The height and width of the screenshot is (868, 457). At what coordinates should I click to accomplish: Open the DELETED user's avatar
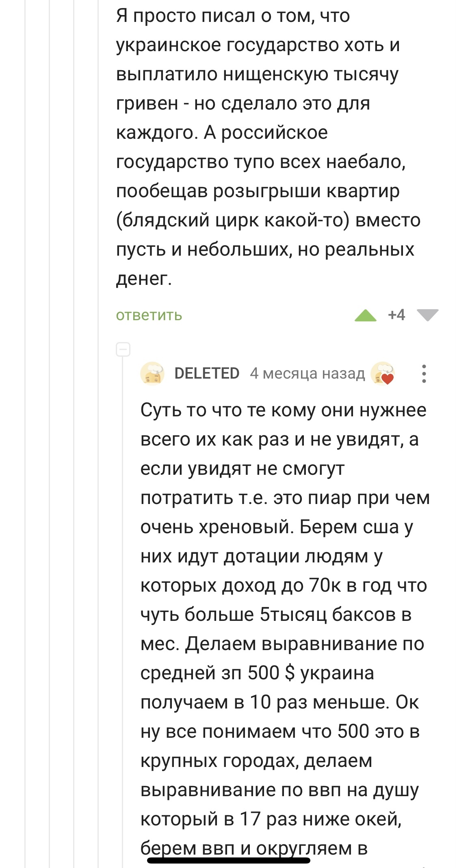click(x=152, y=373)
